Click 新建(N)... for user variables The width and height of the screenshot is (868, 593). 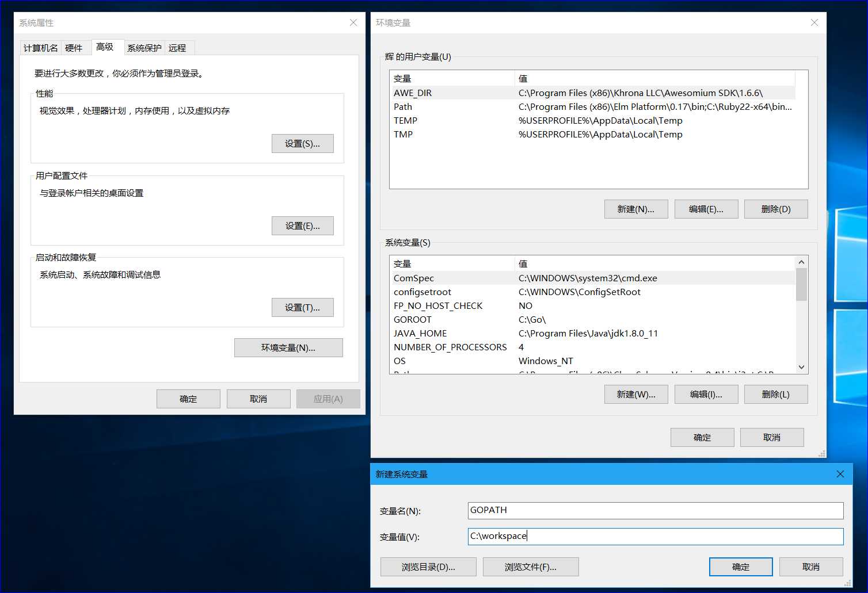(x=636, y=209)
